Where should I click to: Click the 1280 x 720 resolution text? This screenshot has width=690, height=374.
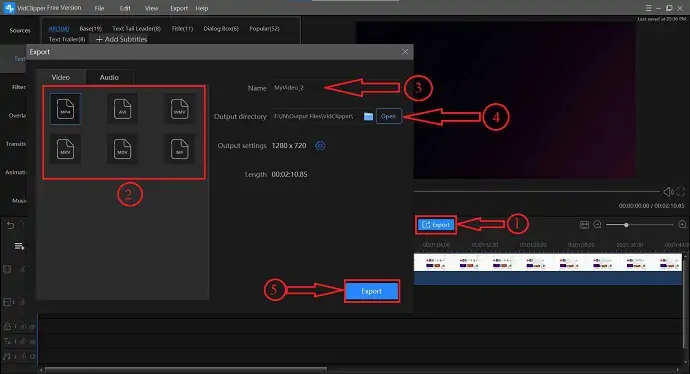click(289, 146)
